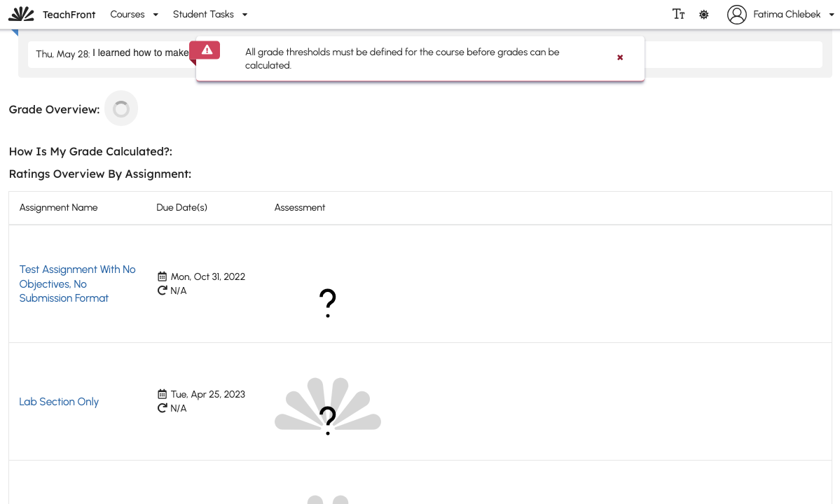The width and height of the screenshot is (840, 504).
Task: Open the TeachFront home link
Action: [69, 15]
